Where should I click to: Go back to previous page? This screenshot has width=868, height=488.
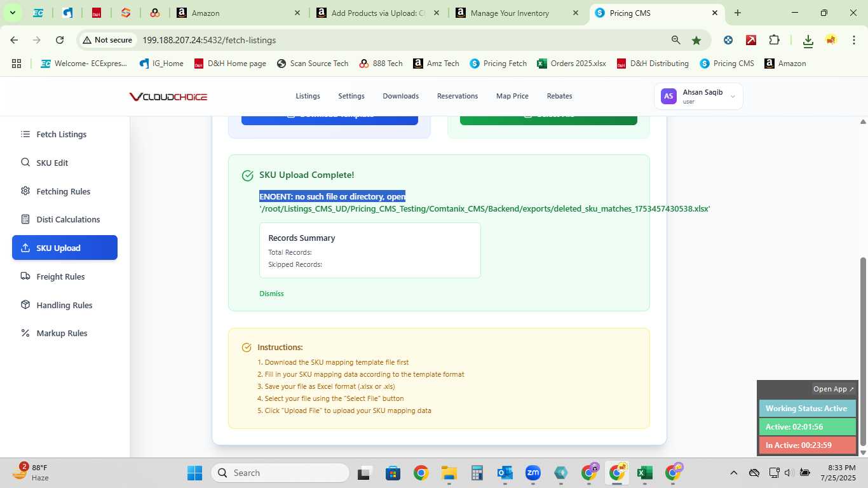pos(14,40)
